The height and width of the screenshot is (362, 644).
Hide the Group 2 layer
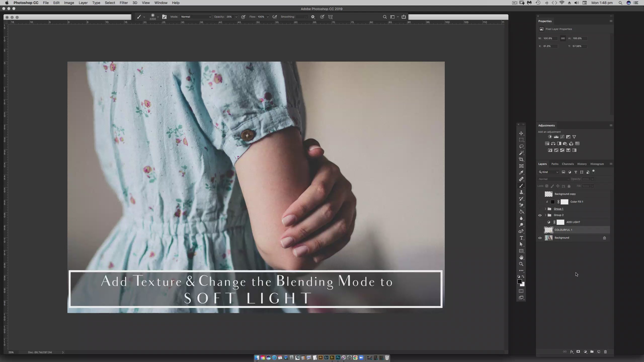(x=540, y=215)
